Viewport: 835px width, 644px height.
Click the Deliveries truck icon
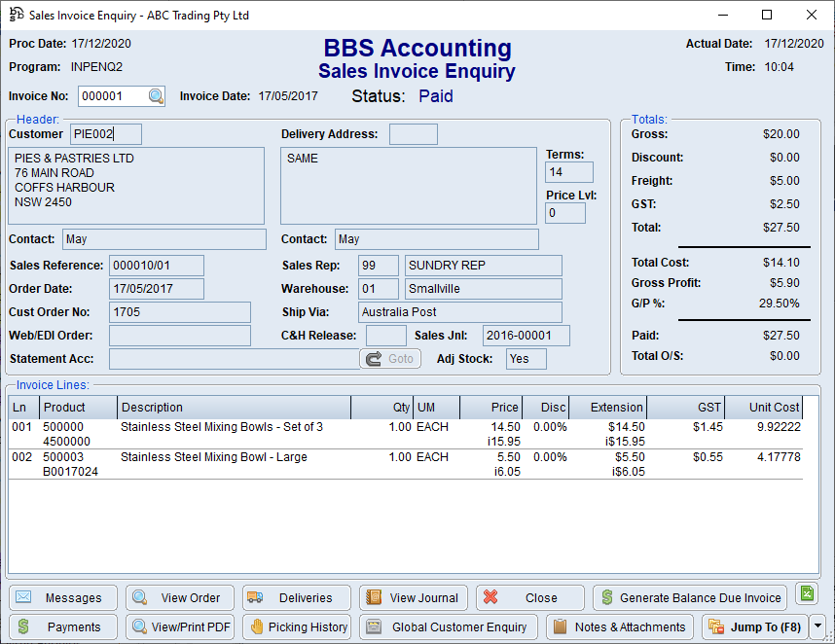point(253,597)
